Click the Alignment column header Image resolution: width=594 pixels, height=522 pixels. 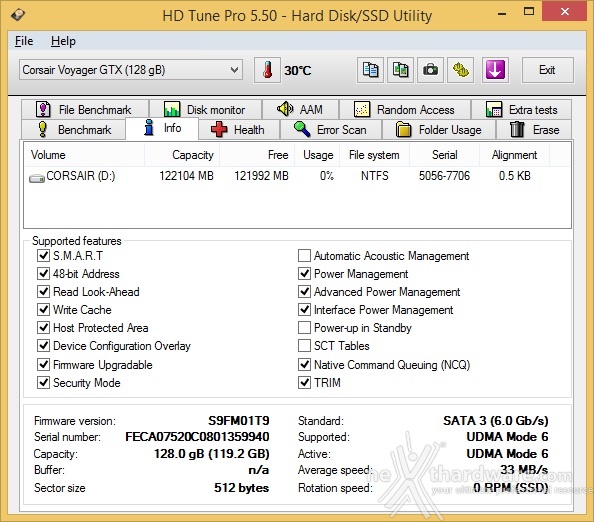pos(514,155)
